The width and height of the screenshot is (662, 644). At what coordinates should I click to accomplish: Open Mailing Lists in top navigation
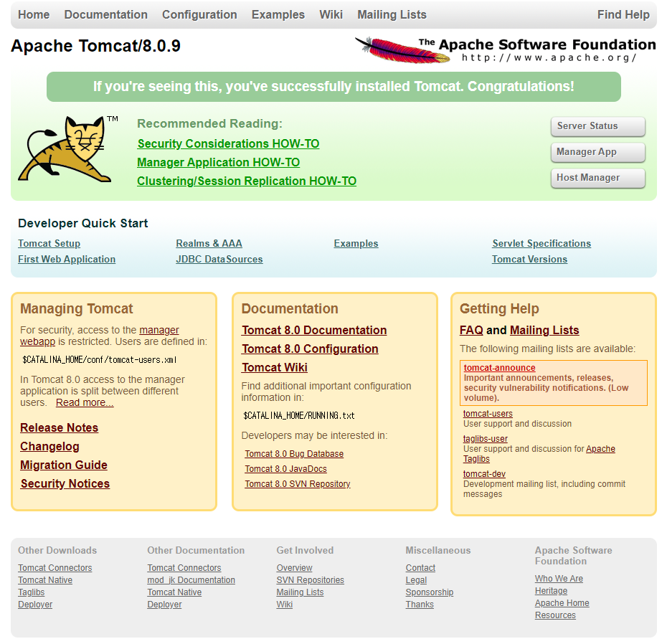(392, 15)
